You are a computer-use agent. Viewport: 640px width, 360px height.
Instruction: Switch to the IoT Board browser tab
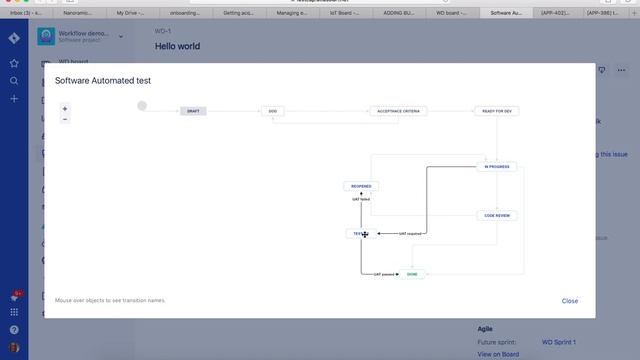pyautogui.click(x=345, y=13)
